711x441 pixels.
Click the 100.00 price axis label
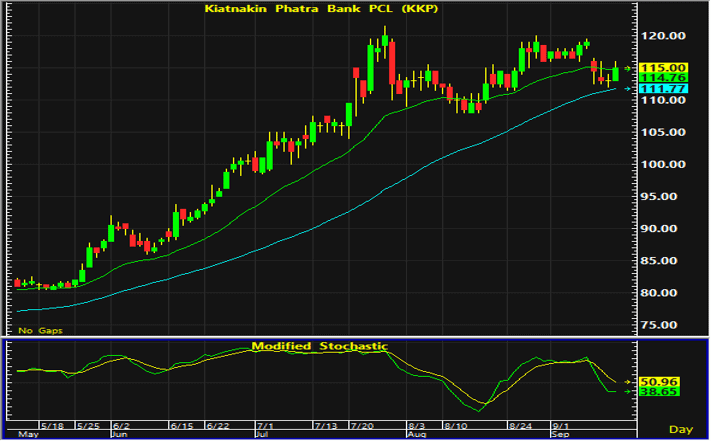(662, 165)
